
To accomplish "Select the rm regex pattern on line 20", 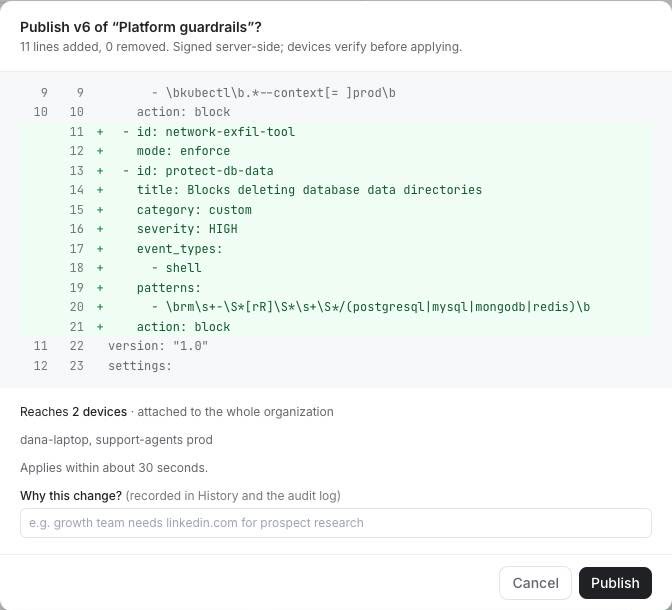I will tap(336, 307).
